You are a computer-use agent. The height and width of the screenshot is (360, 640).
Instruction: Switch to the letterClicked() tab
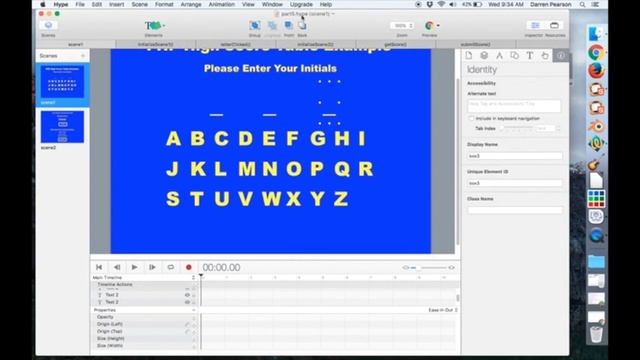coord(236,44)
